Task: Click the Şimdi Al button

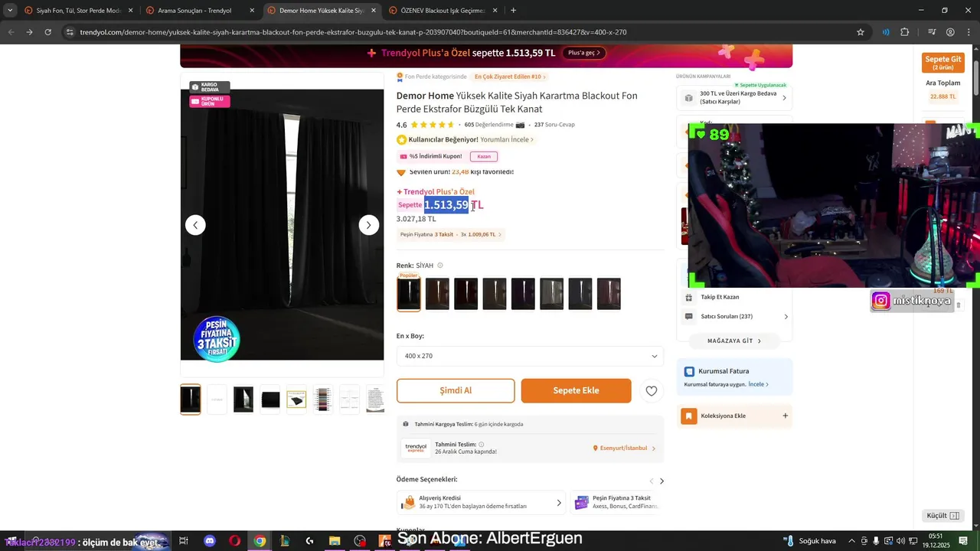Action: pyautogui.click(x=456, y=390)
